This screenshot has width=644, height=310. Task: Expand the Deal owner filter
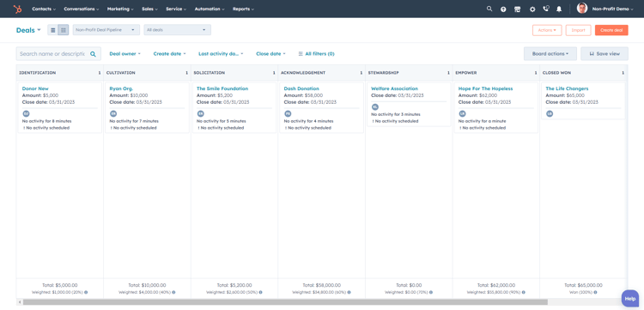(125, 54)
